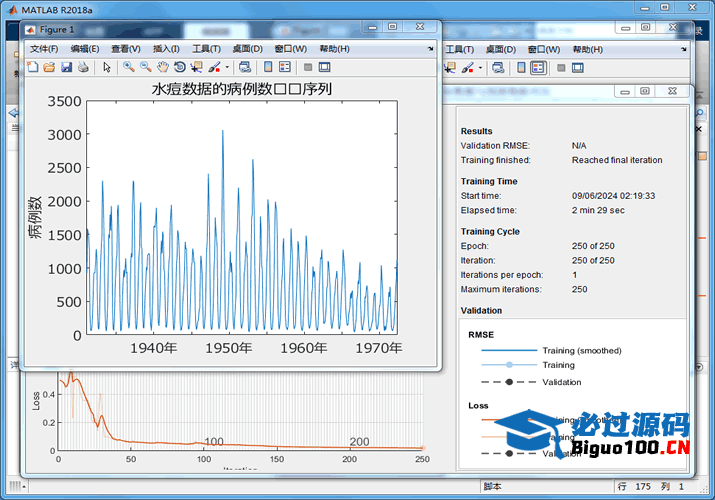This screenshot has height=500, width=715.
Task: Open 桌面(D) menu in background figure window
Action: tap(501, 49)
